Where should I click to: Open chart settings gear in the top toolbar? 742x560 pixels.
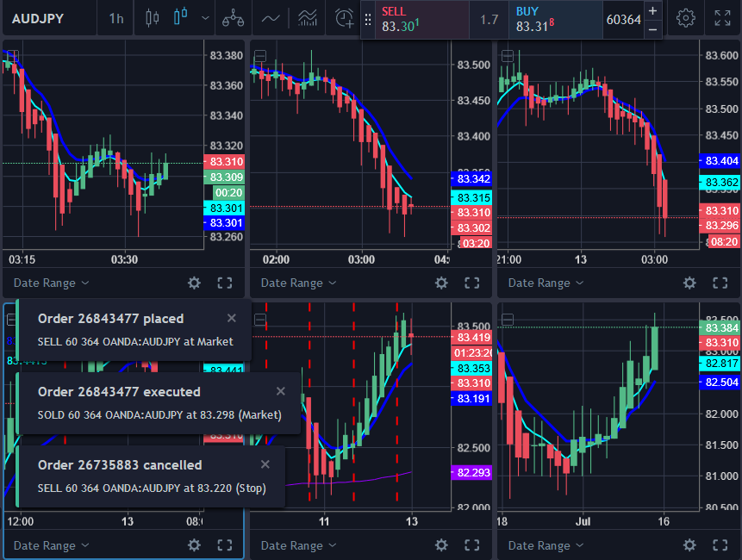tap(685, 18)
